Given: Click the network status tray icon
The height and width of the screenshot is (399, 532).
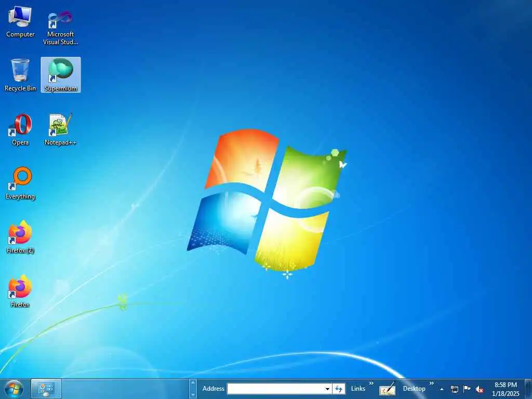Looking at the screenshot, I should click(x=454, y=389).
